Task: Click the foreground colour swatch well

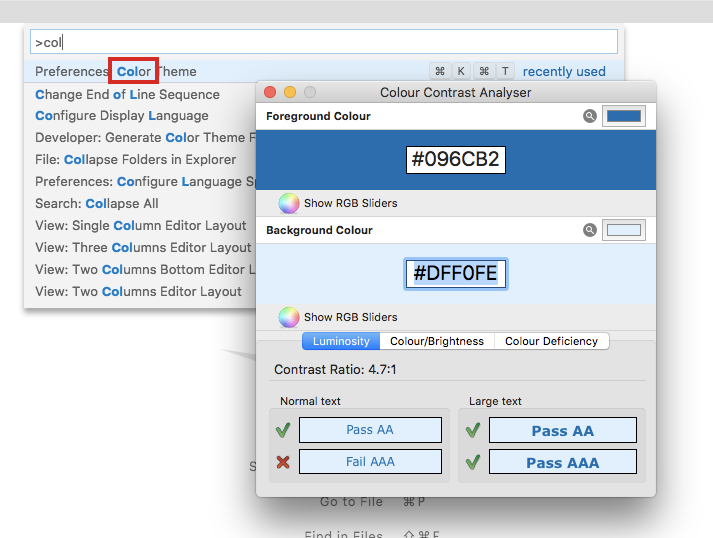Action: pyautogui.click(x=624, y=116)
